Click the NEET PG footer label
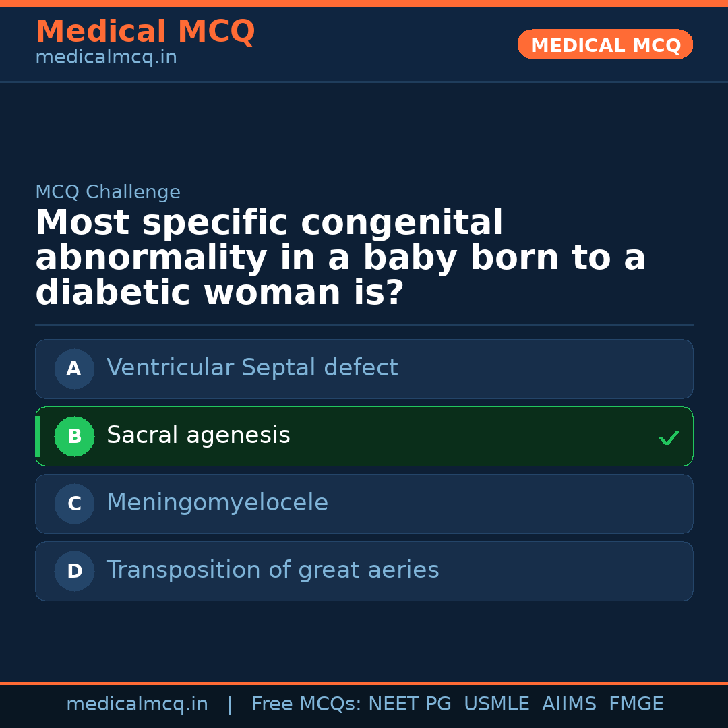Screen dimensions: 728x728 coord(410,704)
